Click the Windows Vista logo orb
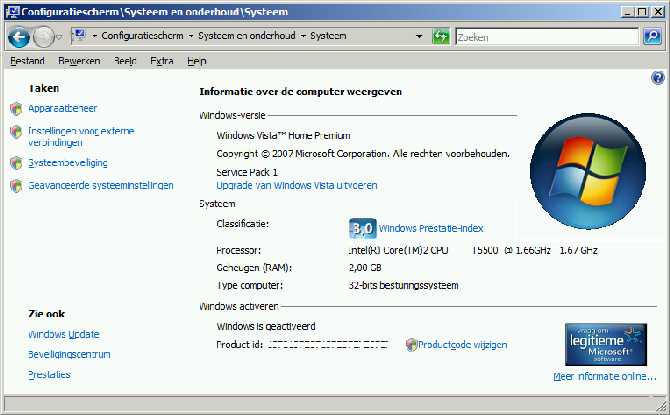Viewport: 670px width, 415px height. pos(588,171)
